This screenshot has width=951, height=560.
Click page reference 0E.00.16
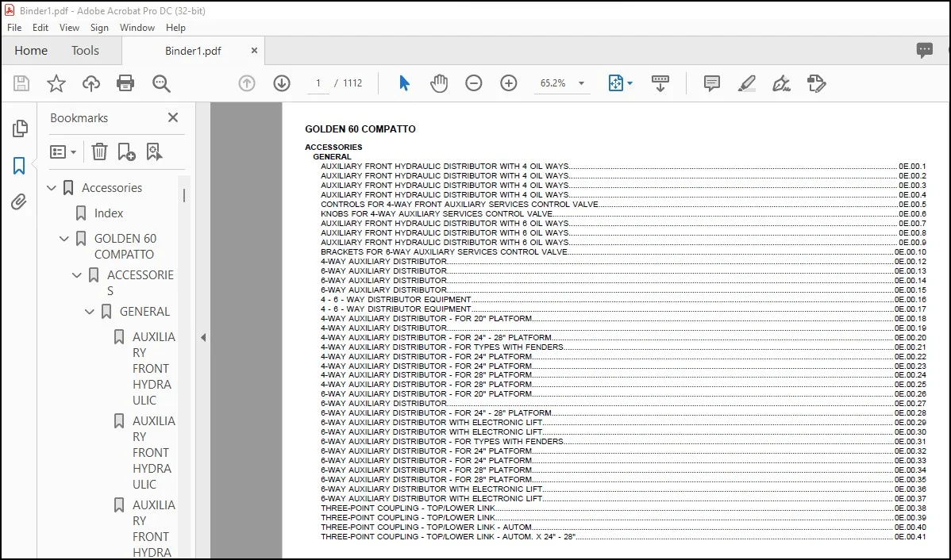coord(911,299)
